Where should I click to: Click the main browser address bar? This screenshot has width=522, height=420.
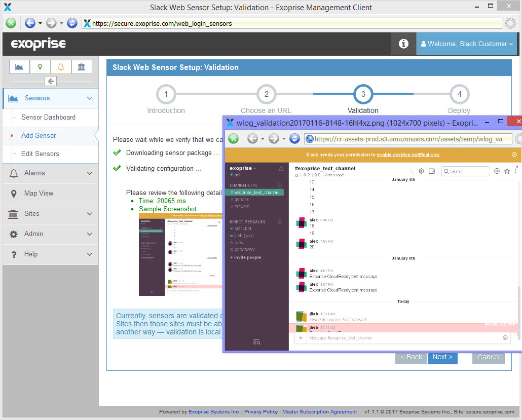291,23
